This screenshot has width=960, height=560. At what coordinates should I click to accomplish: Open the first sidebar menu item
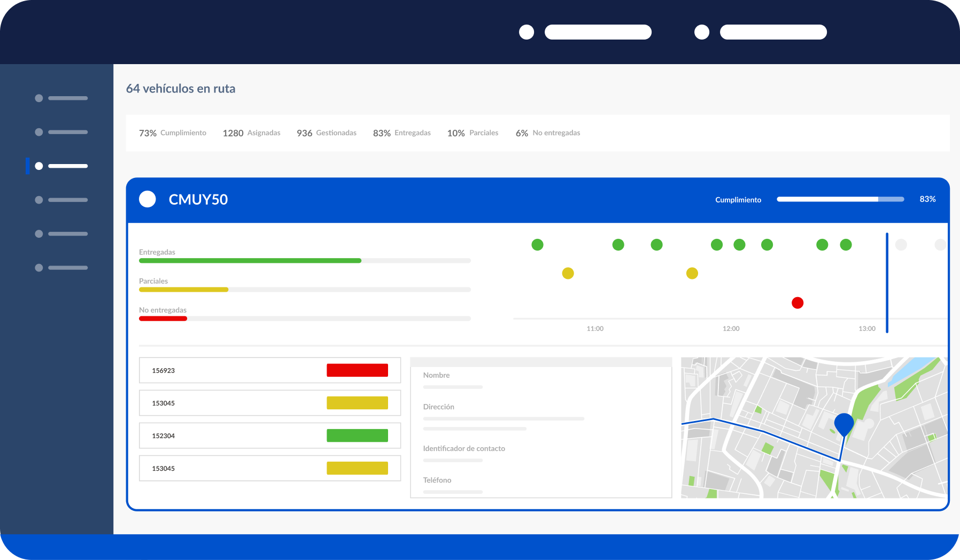tap(61, 98)
